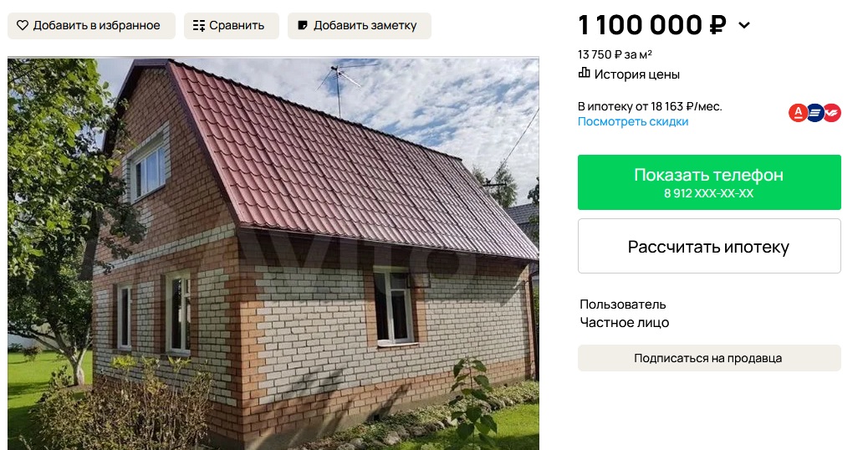
Task: Click the "В ипотеку от 18 163 ₽/мес." text
Action: (x=650, y=107)
